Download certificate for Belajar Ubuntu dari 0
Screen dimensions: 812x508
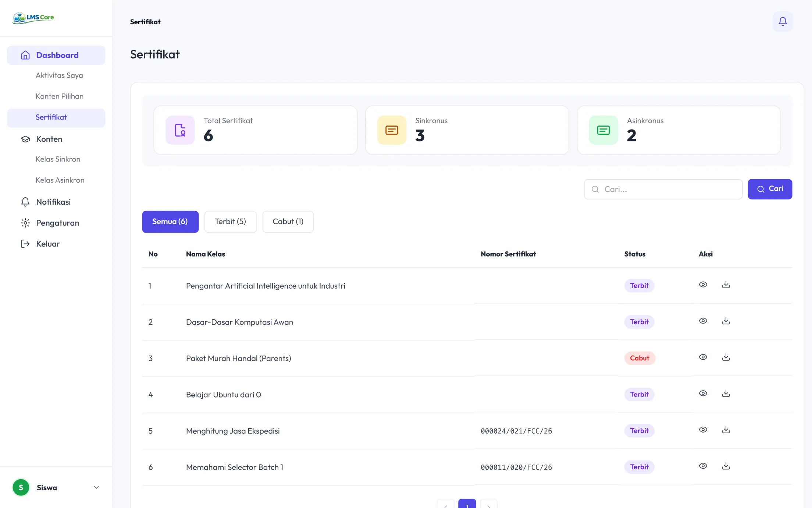[x=726, y=393]
